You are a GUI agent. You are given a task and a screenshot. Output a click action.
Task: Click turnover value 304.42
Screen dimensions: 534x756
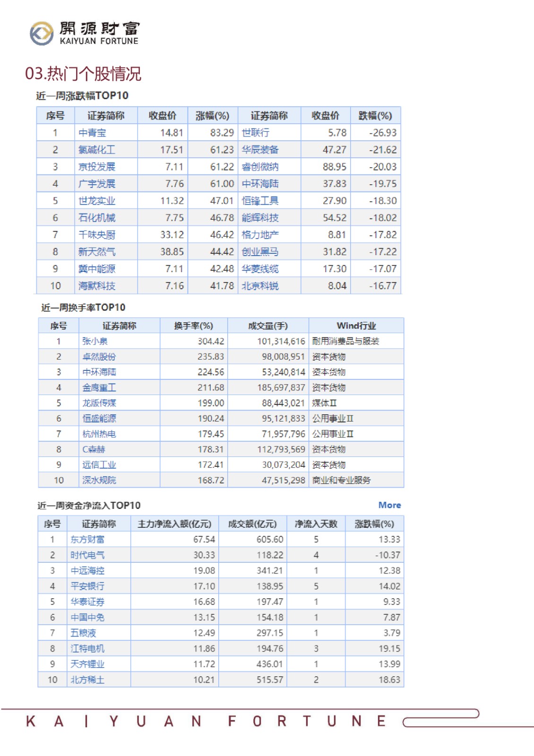pyautogui.click(x=211, y=341)
